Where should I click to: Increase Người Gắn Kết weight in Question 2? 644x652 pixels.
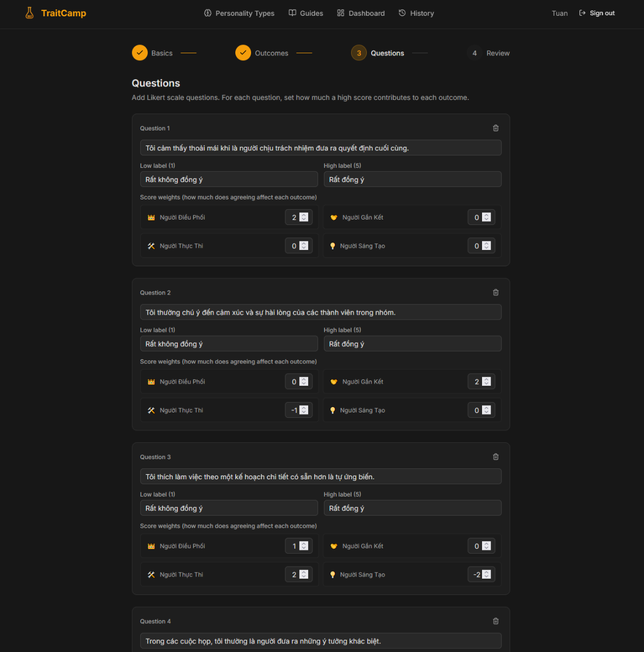[x=487, y=379]
